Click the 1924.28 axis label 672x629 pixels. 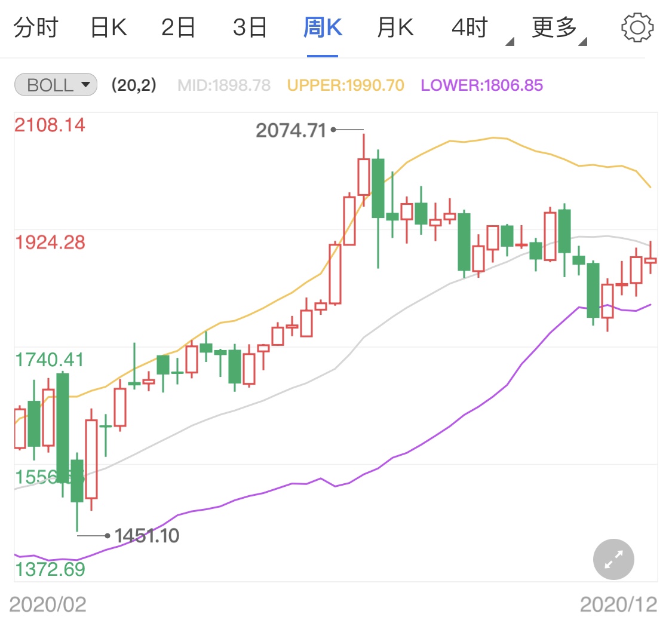pos(50,243)
